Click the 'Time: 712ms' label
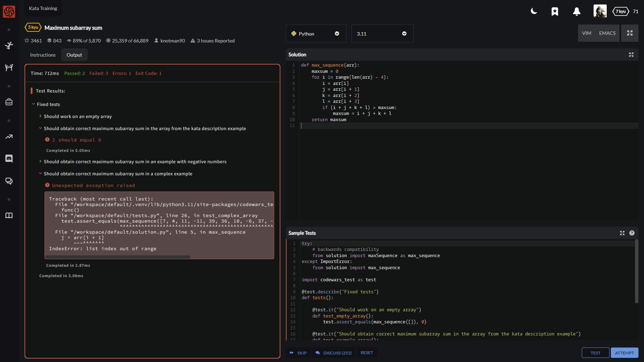644x362 pixels. pyautogui.click(x=45, y=73)
